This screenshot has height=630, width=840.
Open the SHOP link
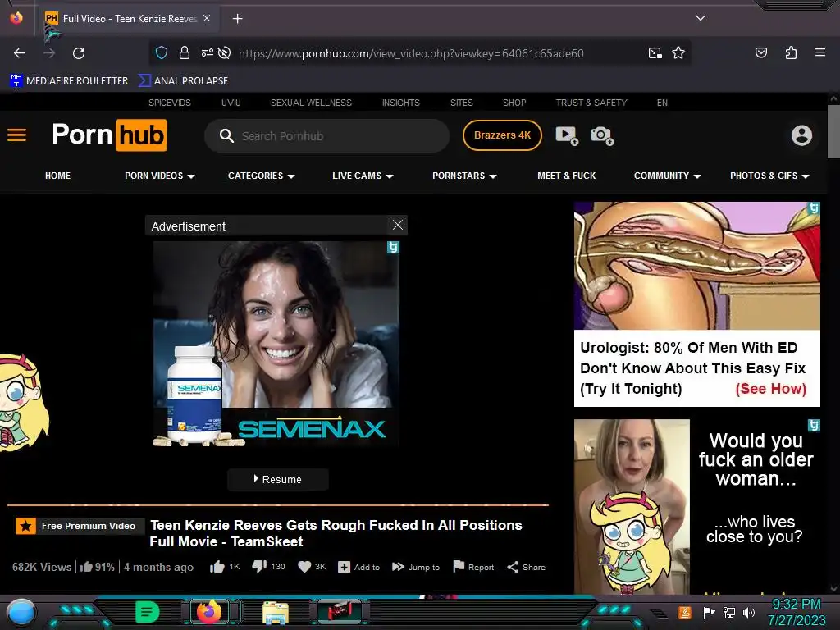(x=514, y=103)
